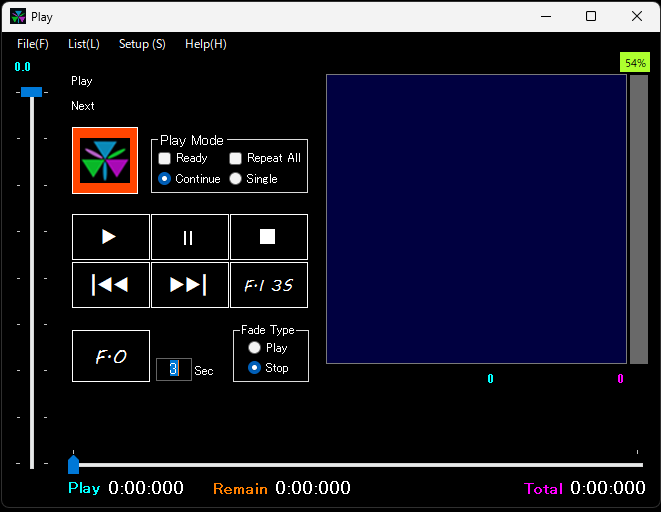Open the Help(H) menu
This screenshot has width=661, height=512.
pyautogui.click(x=206, y=44)
